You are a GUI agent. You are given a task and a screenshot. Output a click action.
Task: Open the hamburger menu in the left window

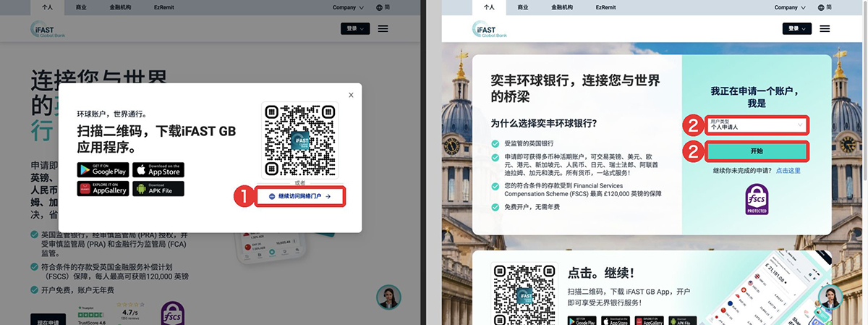pyautogui.click(x=383, y=29)
